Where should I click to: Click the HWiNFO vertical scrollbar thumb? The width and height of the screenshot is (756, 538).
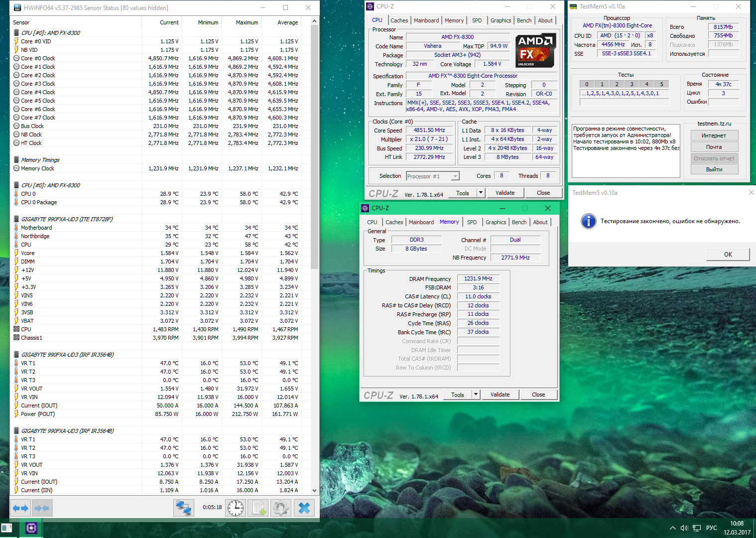314,147
